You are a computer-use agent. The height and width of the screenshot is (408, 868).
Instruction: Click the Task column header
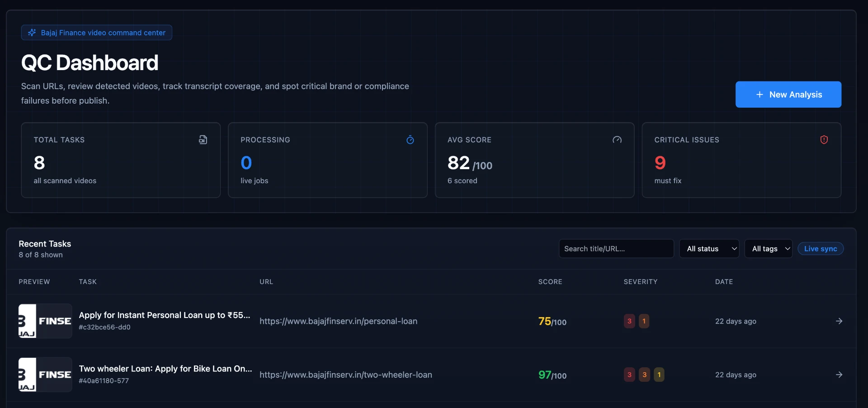click(88, 282)
